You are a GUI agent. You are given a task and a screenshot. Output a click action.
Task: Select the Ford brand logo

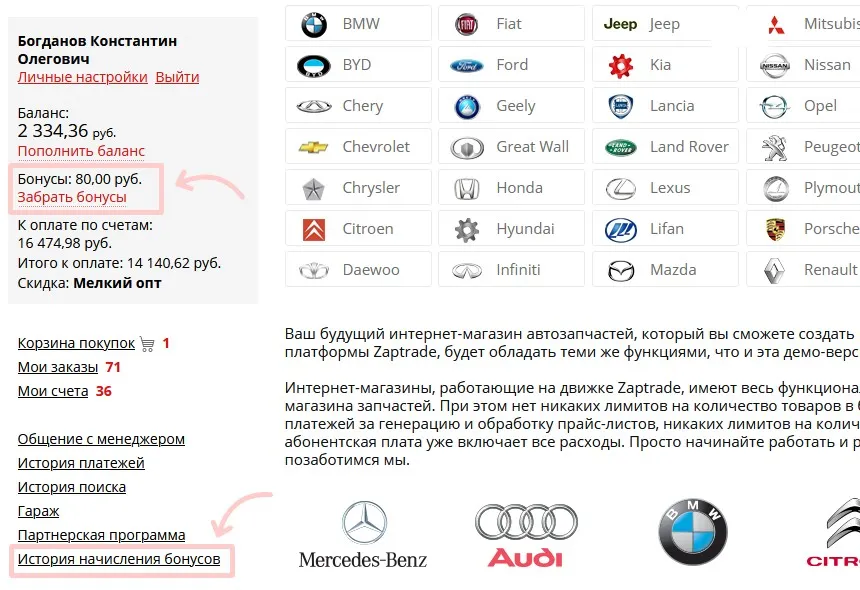467,66
